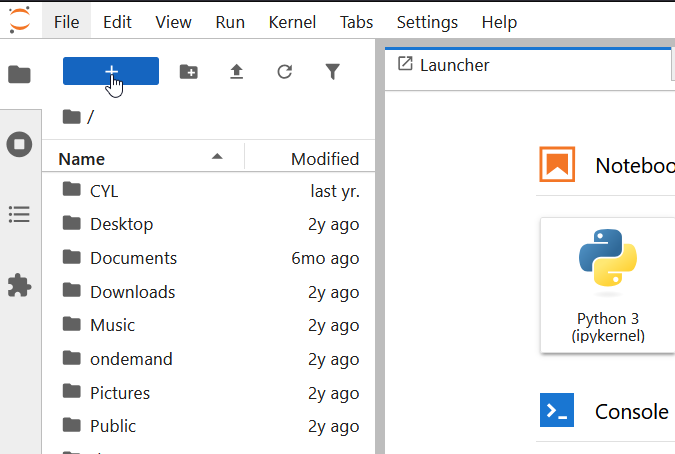Refresh the file browser list
The width and height of the screenshot is (675, 454).
[x=285, y=71]
